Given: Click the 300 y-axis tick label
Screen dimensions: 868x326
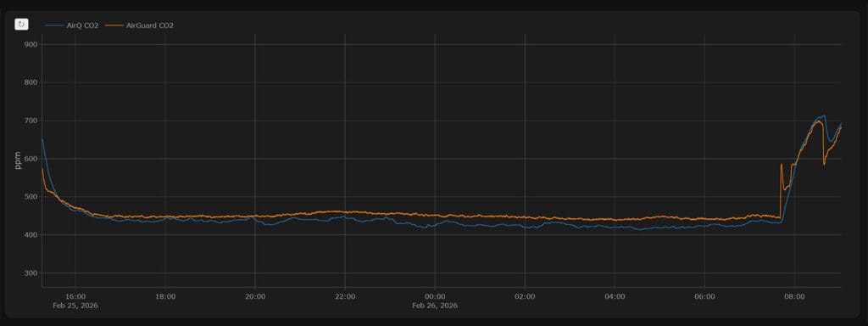Looking at the screenshot, I should point(31,273).
